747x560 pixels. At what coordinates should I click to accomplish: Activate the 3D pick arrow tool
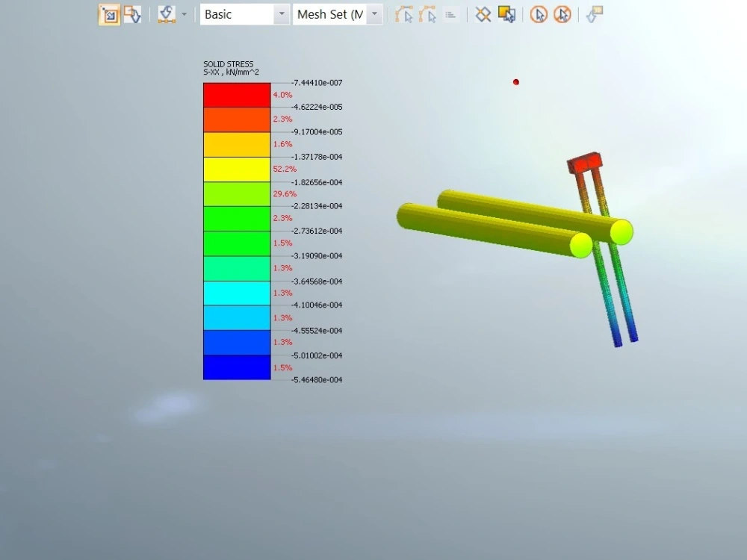[x=594, y=14]
